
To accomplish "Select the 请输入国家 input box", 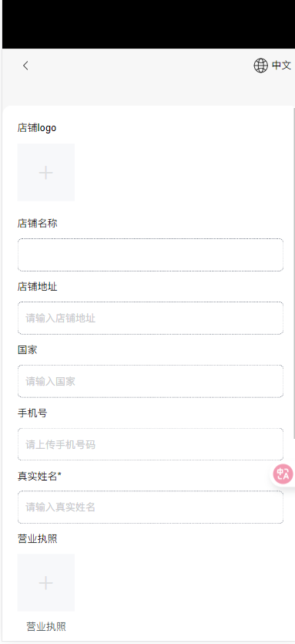I will coord(150,382).
